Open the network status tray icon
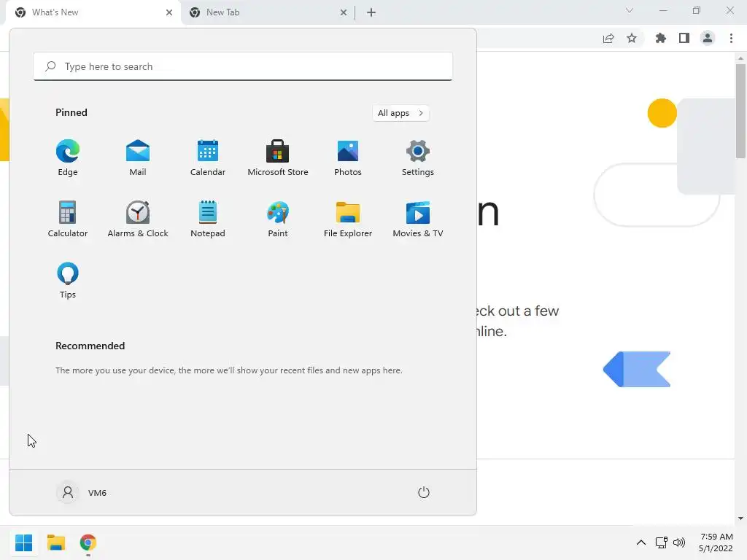747x560 pixels. 661,542
